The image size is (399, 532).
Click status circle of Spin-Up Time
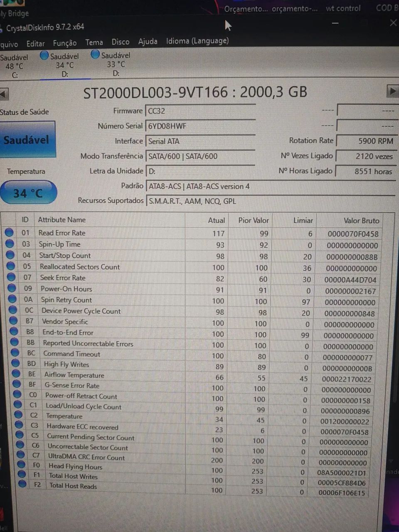click(x=10, y=244)
